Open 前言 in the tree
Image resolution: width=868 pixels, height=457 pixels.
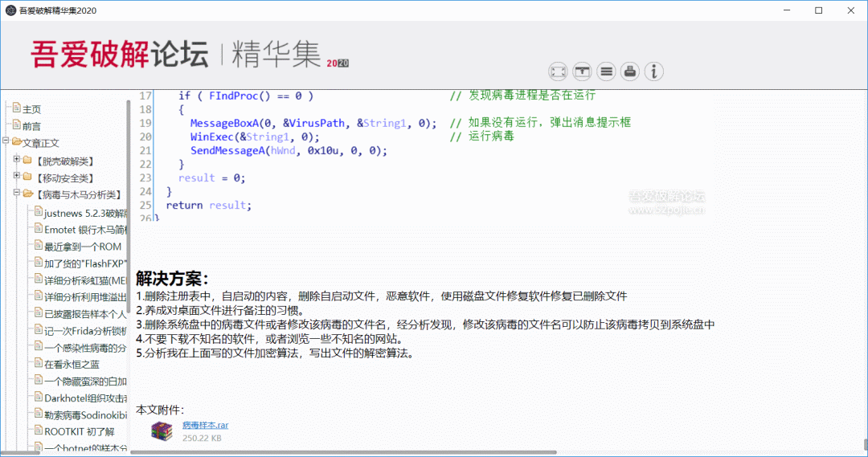31,126
